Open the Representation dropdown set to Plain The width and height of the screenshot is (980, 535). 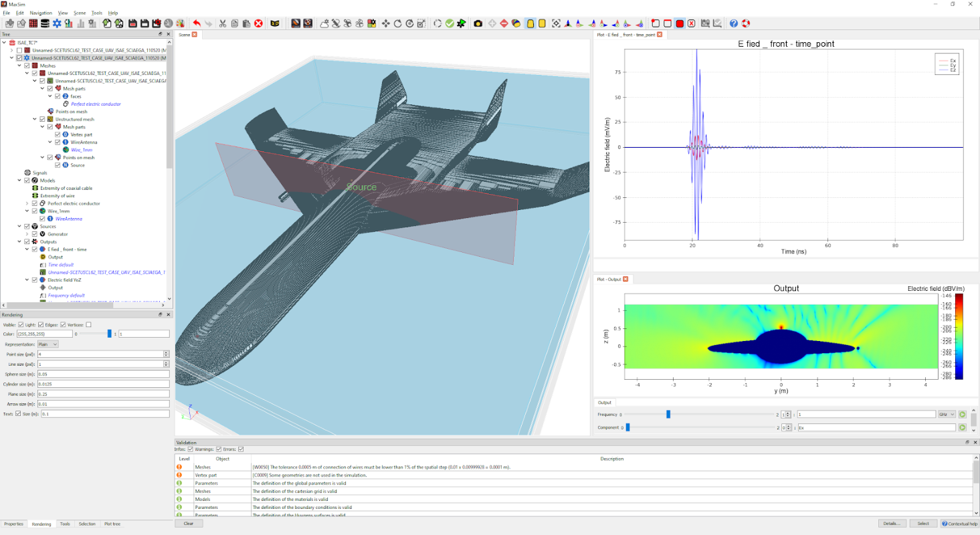click(47, 344)
